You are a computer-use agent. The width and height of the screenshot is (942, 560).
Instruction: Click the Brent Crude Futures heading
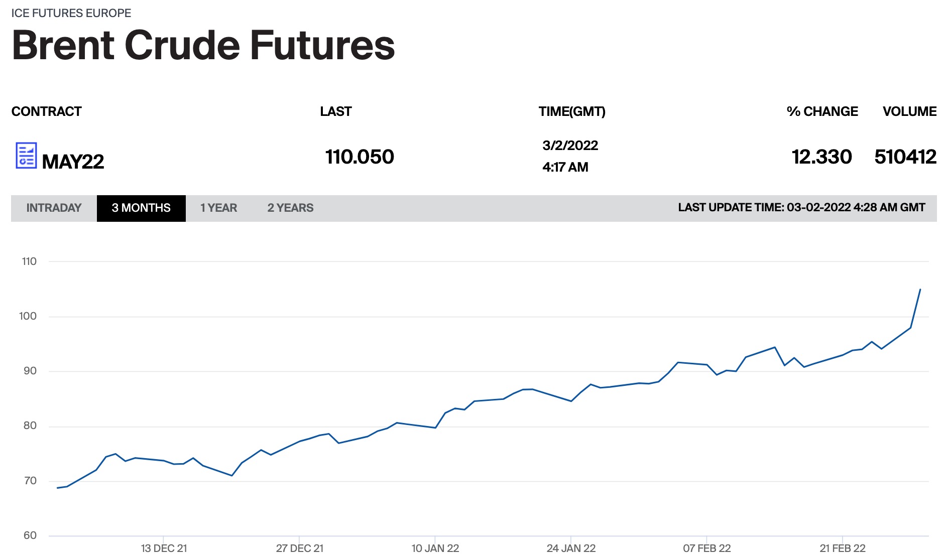click(x=203, y=45)
